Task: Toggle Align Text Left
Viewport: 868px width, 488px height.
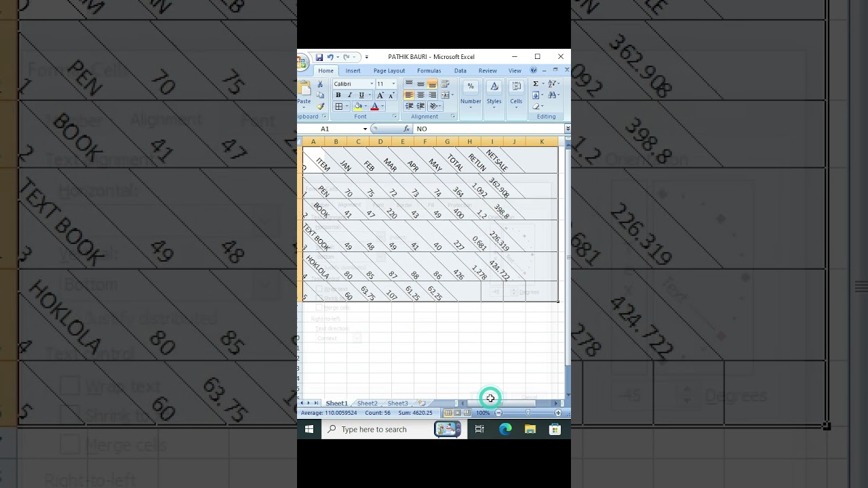Action: pyautogui.click(x=409, y=96)
